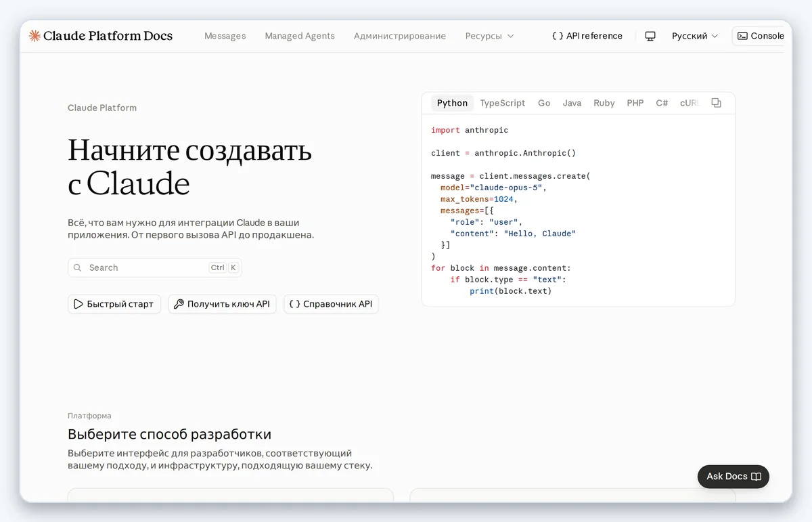
Task: Click the code line model="claude-opus-5"
Action: 493,188
